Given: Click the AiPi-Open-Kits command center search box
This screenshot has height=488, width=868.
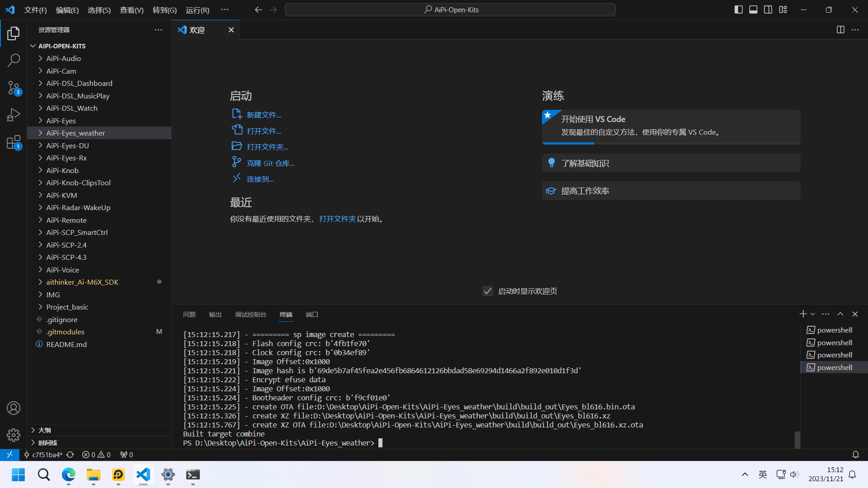Looking at the screenshot, I should 450,9.
